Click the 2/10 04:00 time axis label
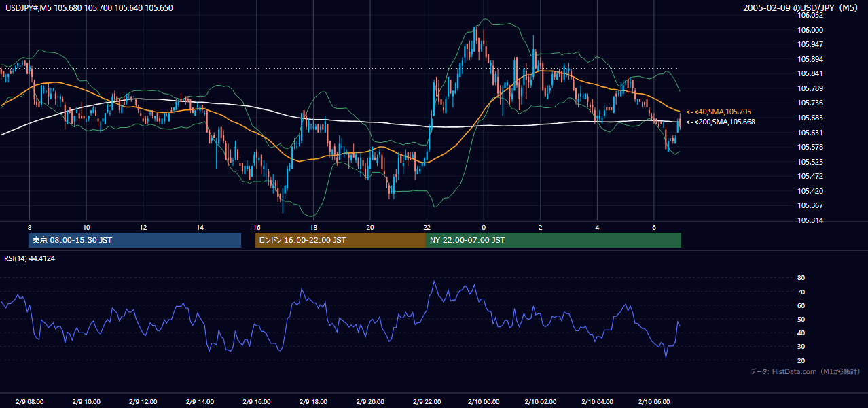 coord(597,402)
